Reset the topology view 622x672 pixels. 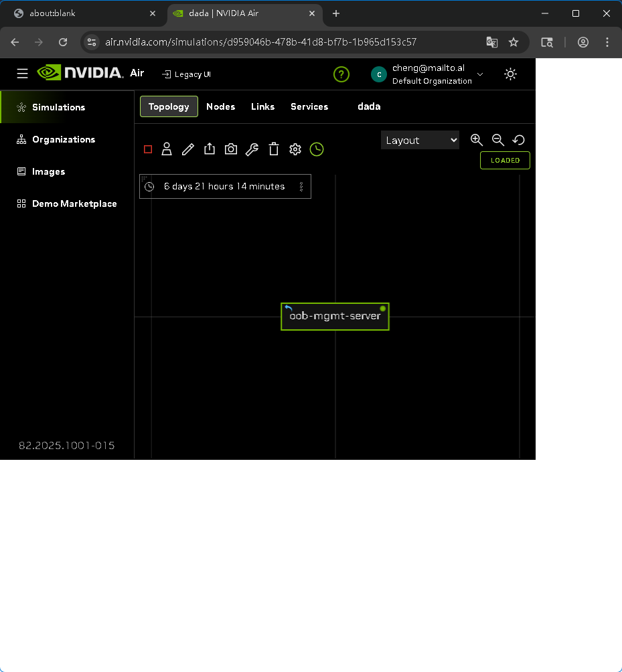point(518,140)
